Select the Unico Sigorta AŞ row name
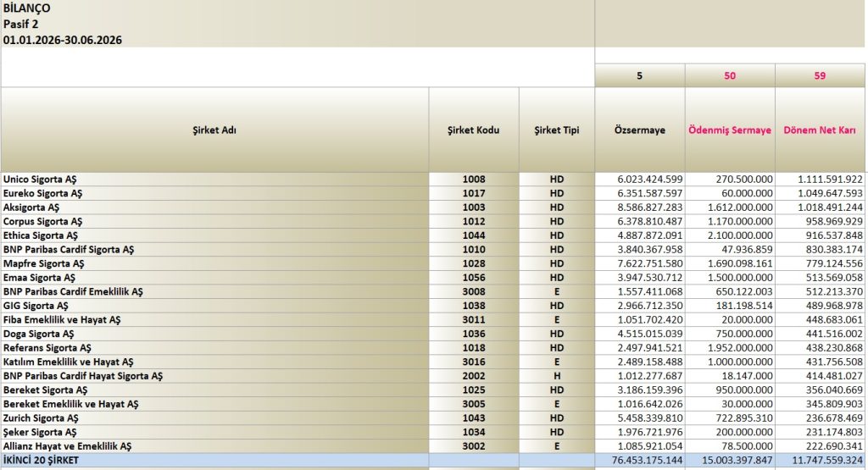868x470 pixels. 214,180
